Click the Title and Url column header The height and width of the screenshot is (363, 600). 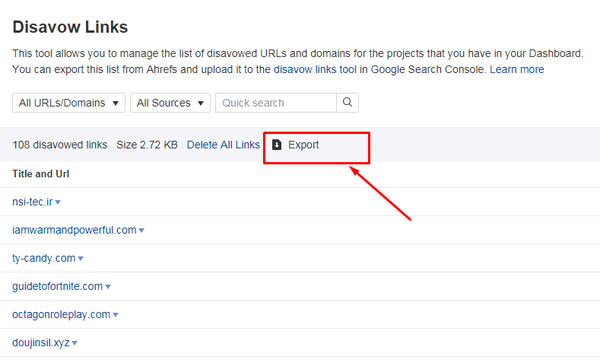click(41, 174)
